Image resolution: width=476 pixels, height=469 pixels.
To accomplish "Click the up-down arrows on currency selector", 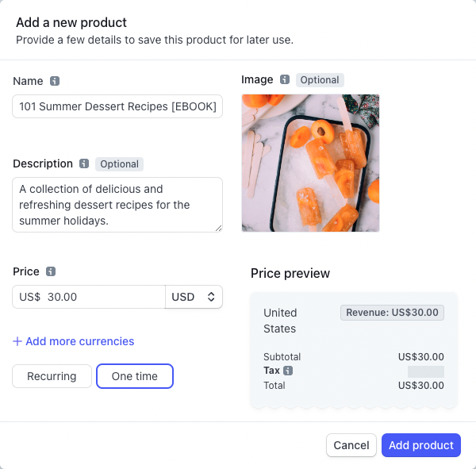I will 211,297.
